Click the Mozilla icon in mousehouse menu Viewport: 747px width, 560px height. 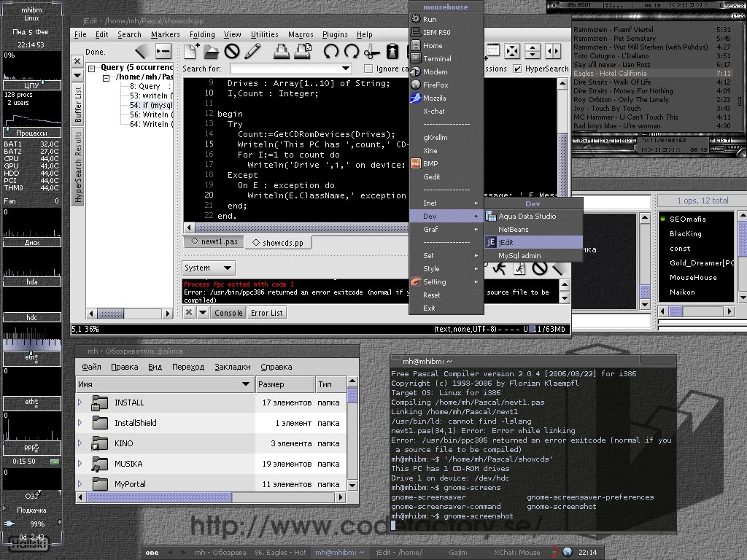[415, 98]
